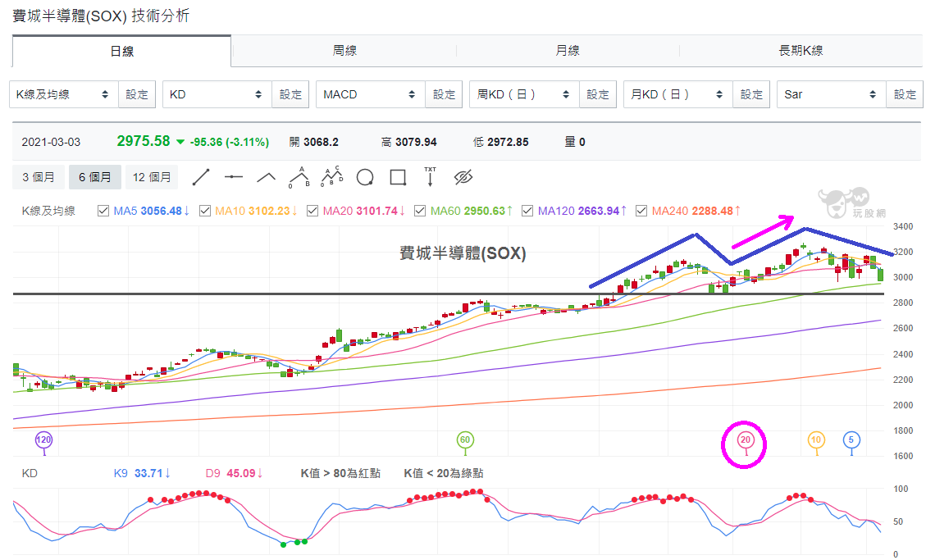Screen dimensions: 926x560
Task: Uncheck the MA5 moving average checkbox
Action: tap(103, 211)
